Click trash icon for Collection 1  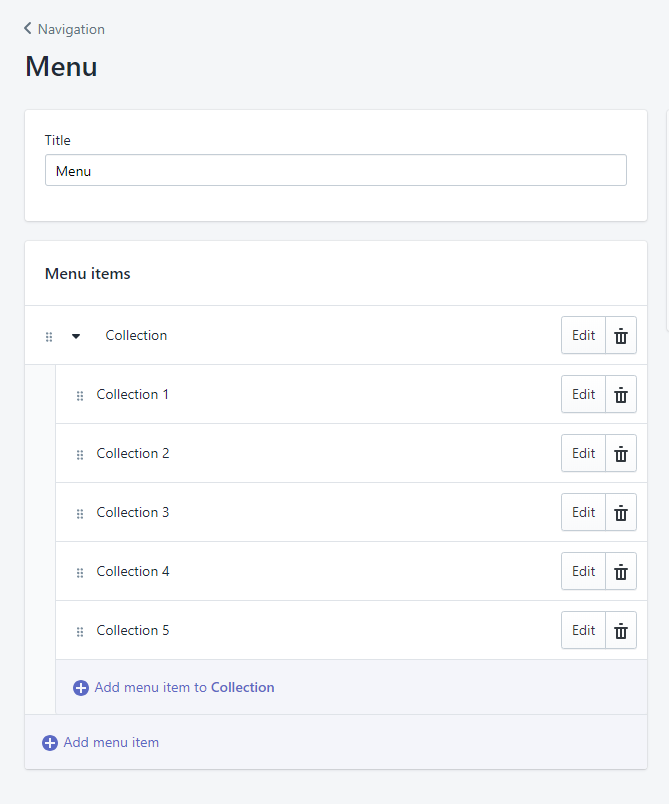pos(621,395)
